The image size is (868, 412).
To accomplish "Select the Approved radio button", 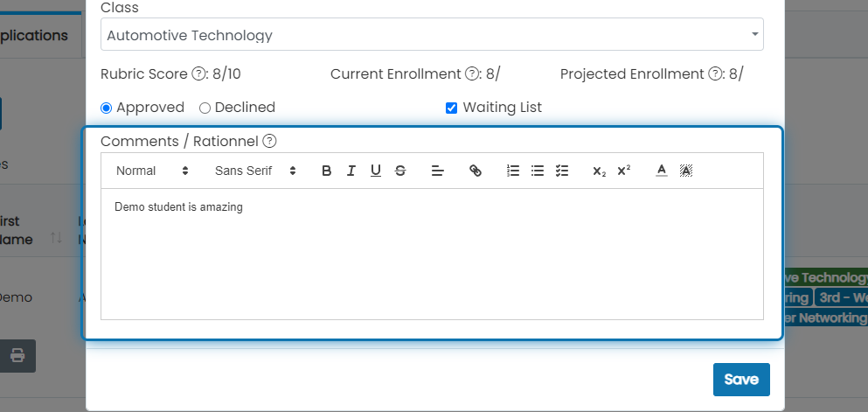I will [106, 108].
